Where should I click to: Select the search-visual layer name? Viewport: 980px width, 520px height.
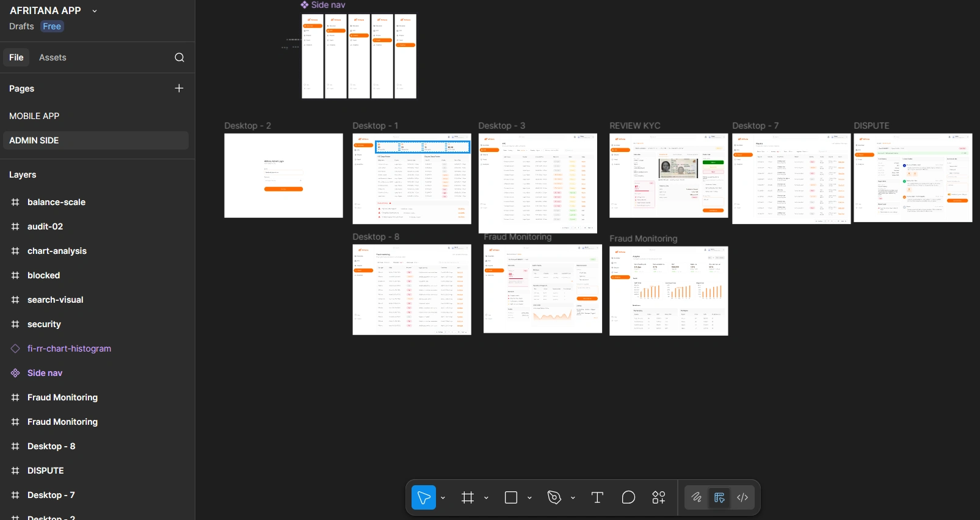tap(55, 300)
